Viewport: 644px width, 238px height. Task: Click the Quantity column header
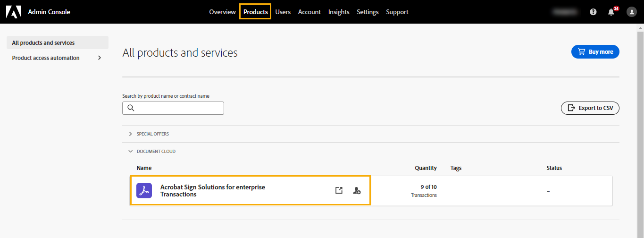(x=426, y=168)
